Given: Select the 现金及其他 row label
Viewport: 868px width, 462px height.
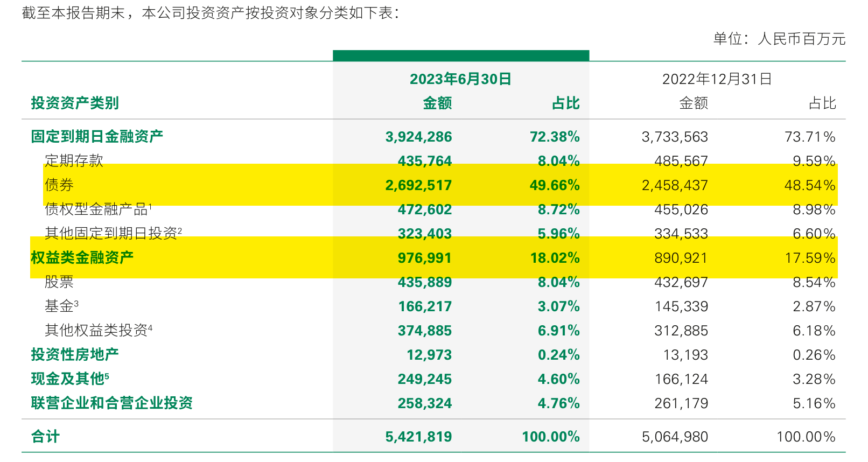Looking at the screenshot, I should click(68, 379).
